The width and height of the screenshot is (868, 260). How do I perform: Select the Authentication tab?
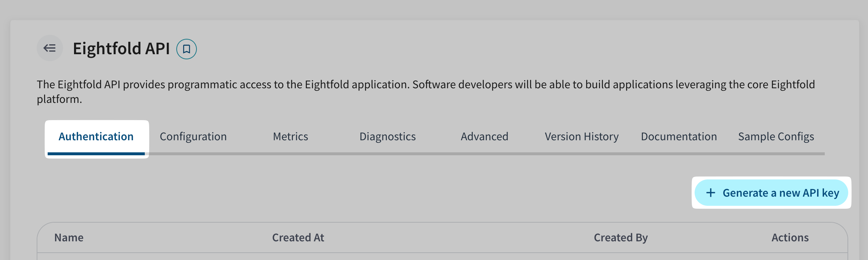[x=96, y=137]
